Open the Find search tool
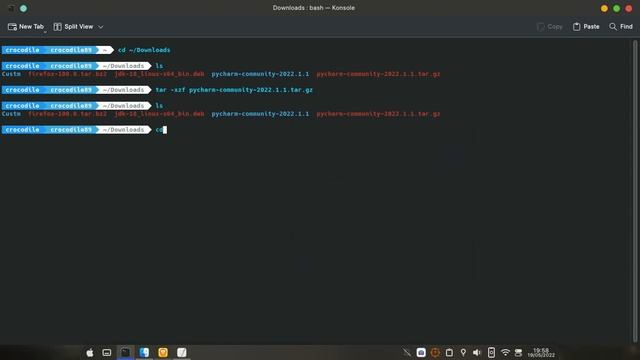 point(621,27)
